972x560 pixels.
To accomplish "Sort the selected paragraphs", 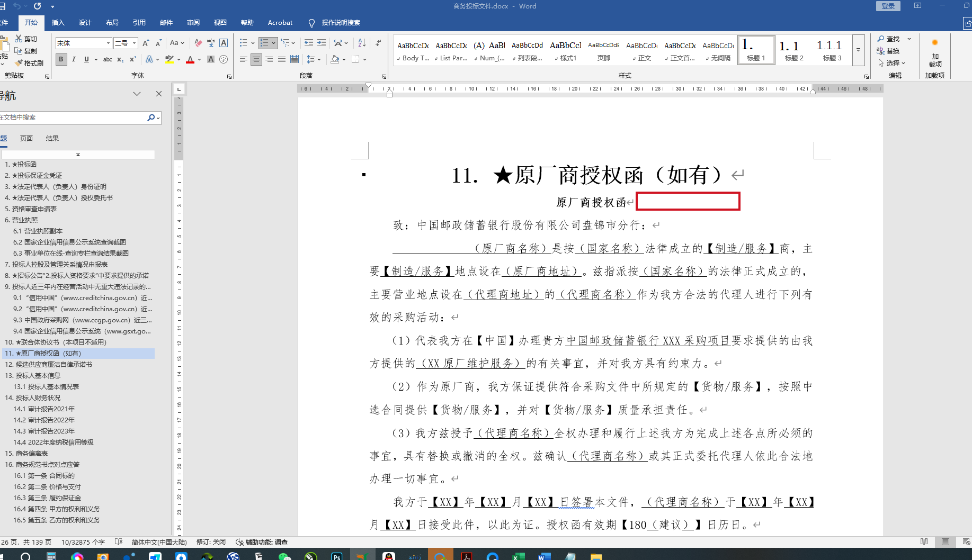I will tap(362, 43).
